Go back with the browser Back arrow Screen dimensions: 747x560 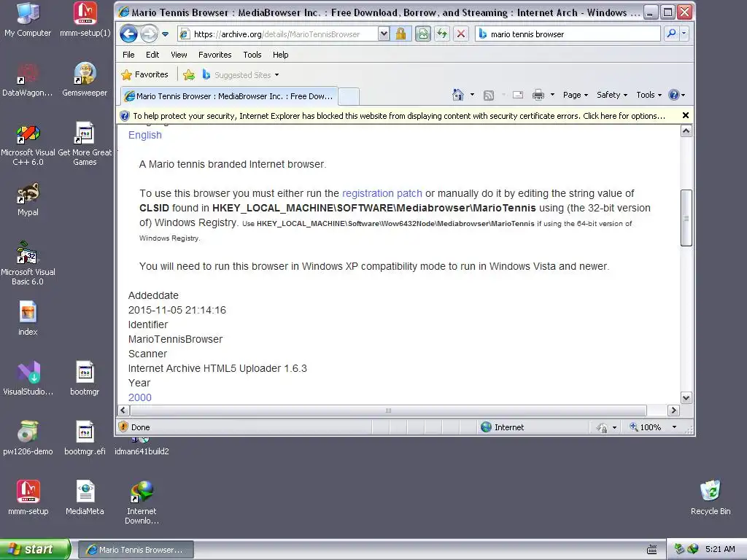click(128, 34)
